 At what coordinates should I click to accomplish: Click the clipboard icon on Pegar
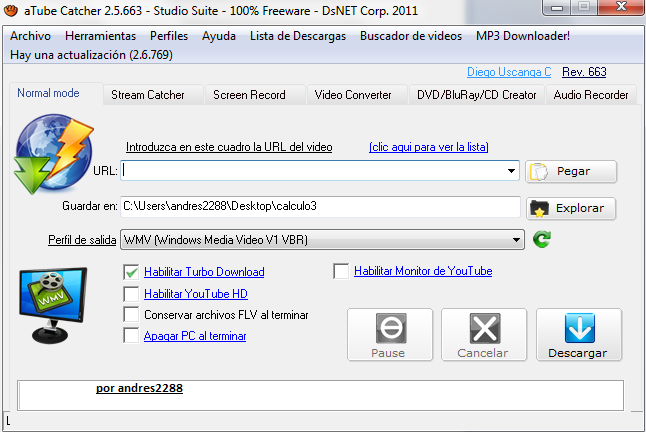point(539,172)
